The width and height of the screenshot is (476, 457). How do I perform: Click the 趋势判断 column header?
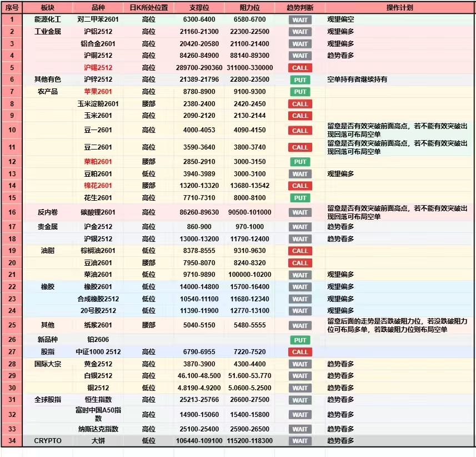click(x=300, y=8)
